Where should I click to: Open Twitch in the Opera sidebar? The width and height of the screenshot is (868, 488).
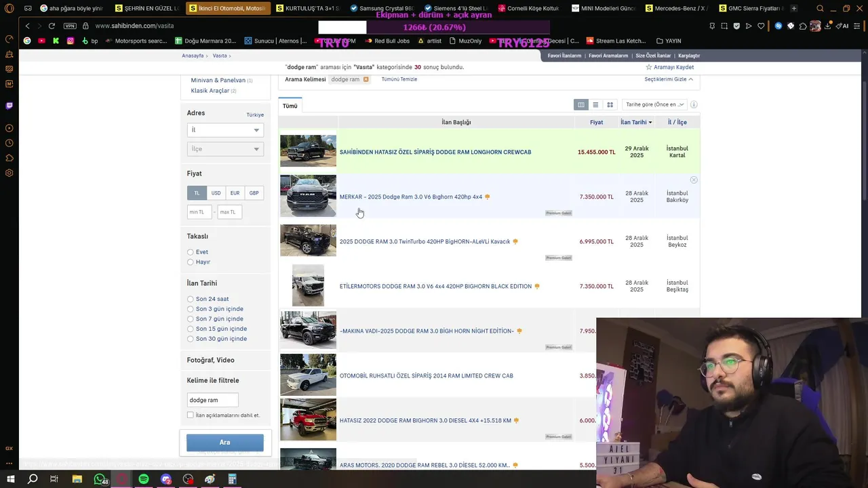tap(9, 106)
